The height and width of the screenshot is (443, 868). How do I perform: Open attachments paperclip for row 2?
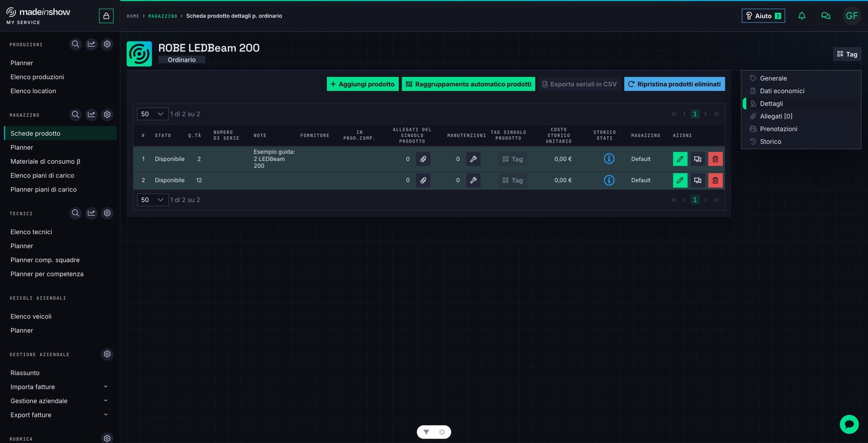click(x=423, y=180)
